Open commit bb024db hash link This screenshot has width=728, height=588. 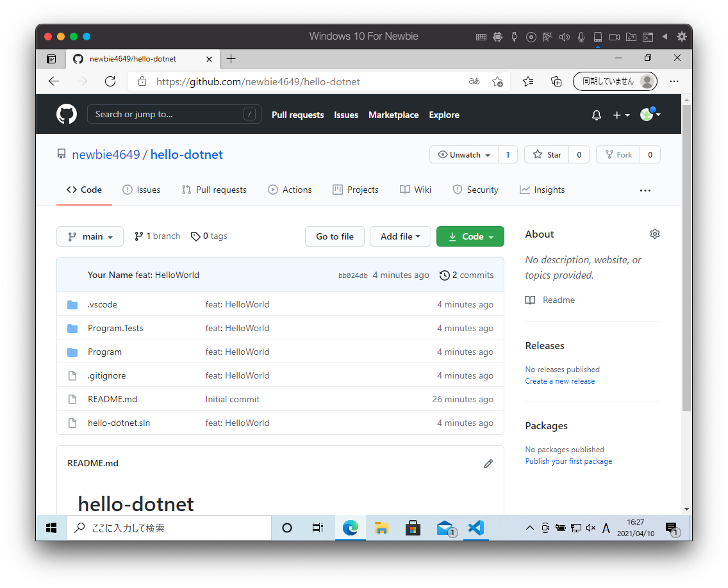pos(353,275)
